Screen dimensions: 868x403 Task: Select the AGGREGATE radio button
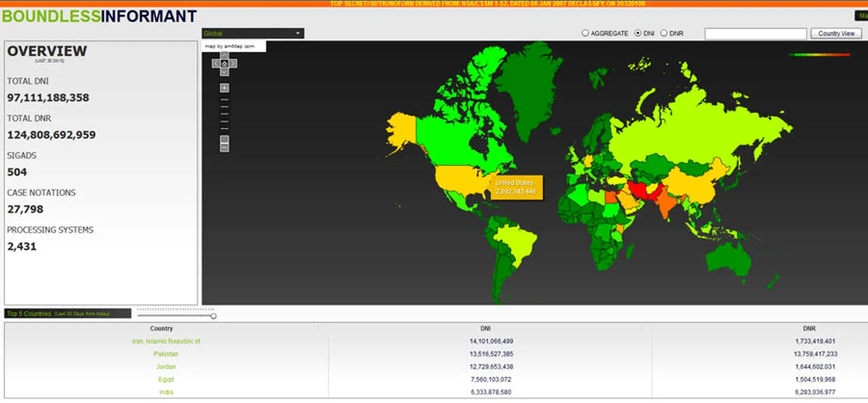pyautogui.click(x=585, y=33)
